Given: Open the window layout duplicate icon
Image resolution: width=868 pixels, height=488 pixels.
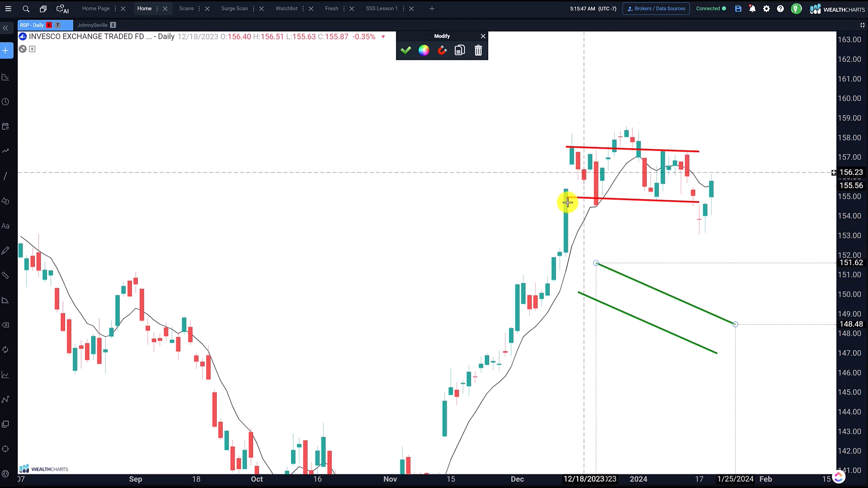Looking at the screenshot, I should pyautogui.click(x=43, y=9).
